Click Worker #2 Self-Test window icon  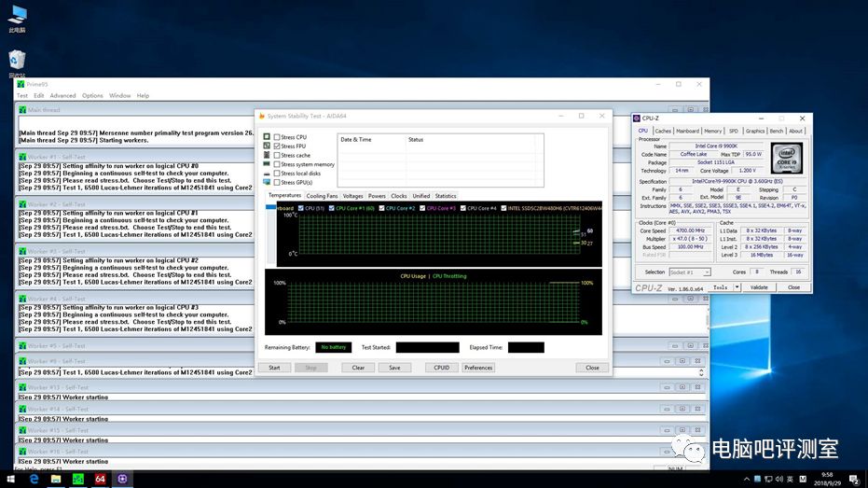click(x=22, y=204)
